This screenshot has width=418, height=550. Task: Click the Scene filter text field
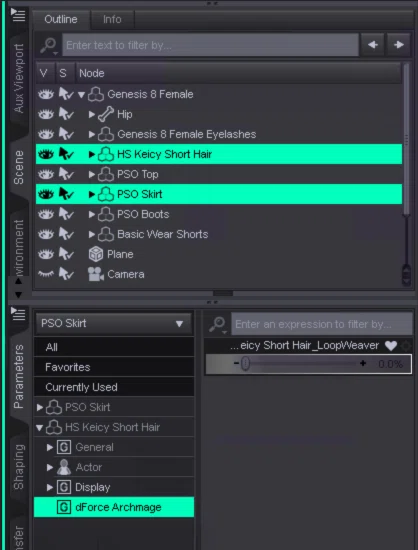pos(210,45)
